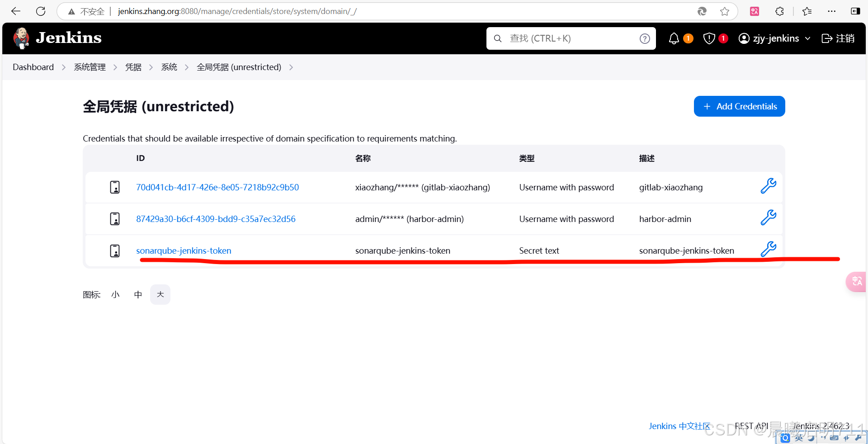The height and width of the screenshot is (444, 868).
Task: Update sonarqube-jenkins-token with wrench icon
Action: (x=768, y=249)
